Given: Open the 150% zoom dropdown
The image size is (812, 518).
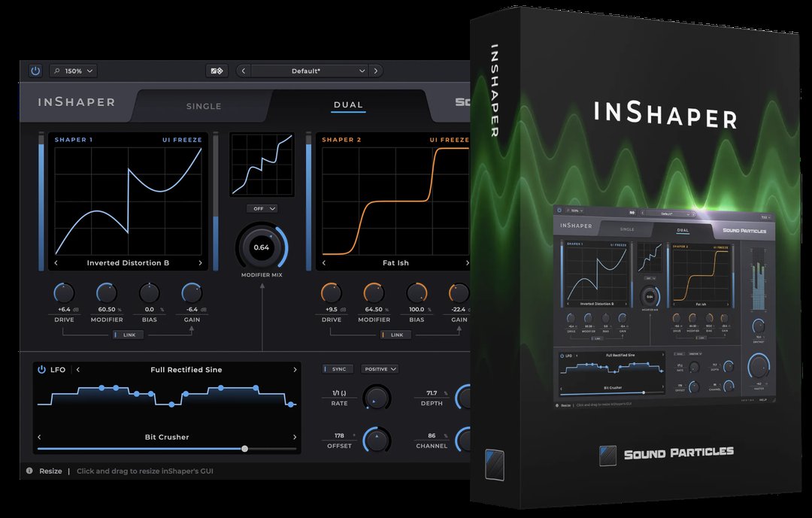Looking at the screenshot, I should pos(74,71).
